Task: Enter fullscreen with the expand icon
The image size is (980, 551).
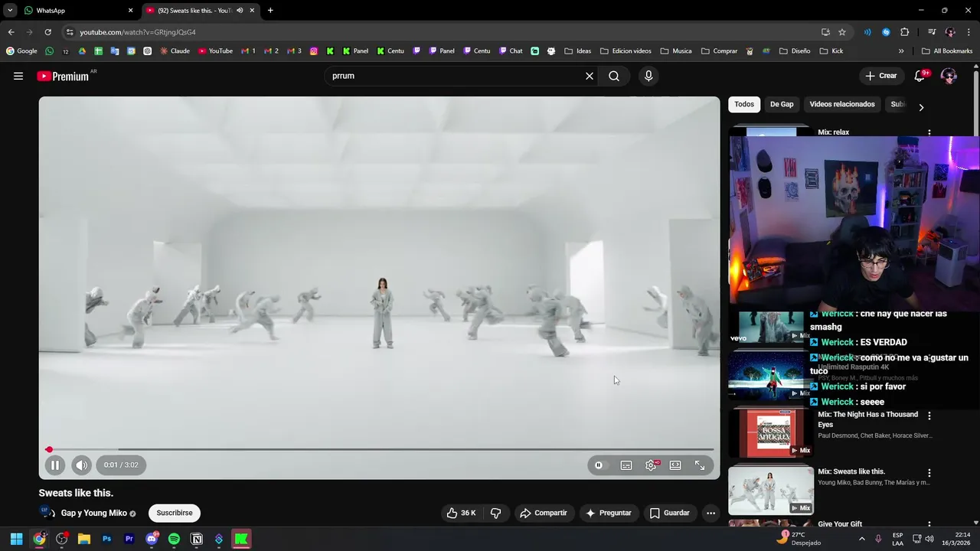Action: coord(700,465)
